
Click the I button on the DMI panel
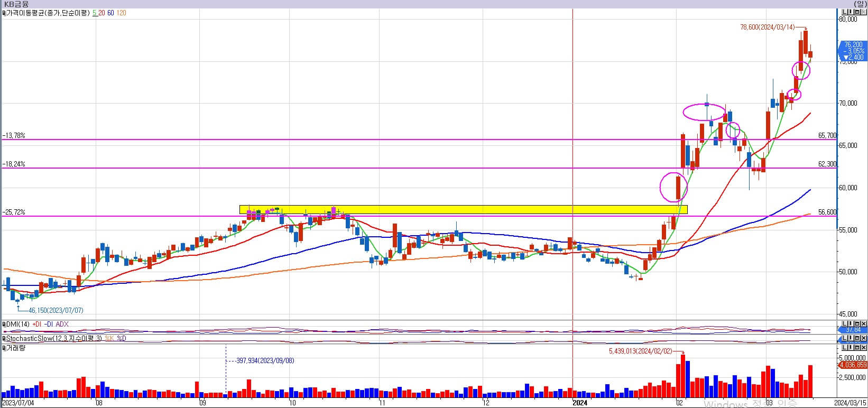coord(851,323)
